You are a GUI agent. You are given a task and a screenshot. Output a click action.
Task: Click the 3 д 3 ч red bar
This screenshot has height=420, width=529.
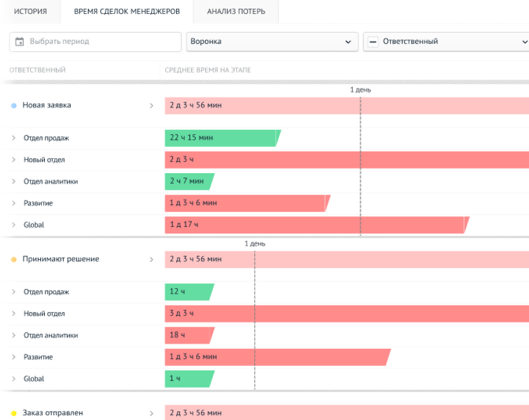tap(347, 314)
